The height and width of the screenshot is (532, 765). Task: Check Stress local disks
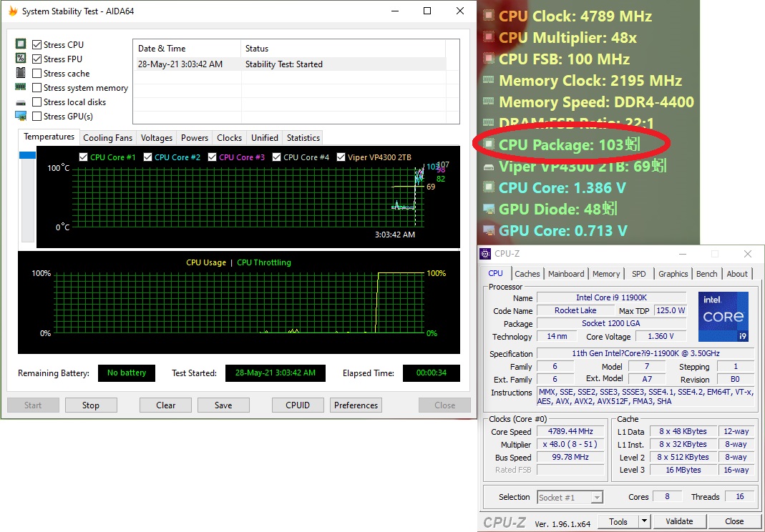[x=36, y=102]
